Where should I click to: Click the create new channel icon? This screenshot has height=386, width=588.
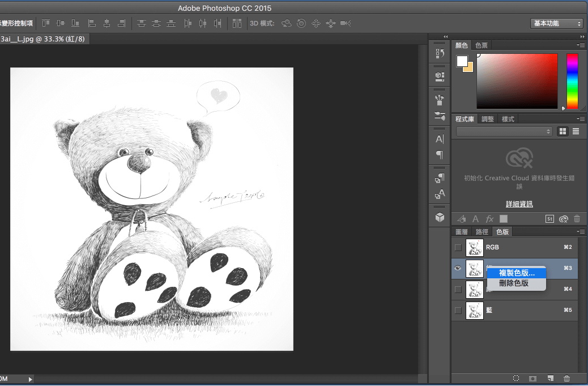click(550, 378)
